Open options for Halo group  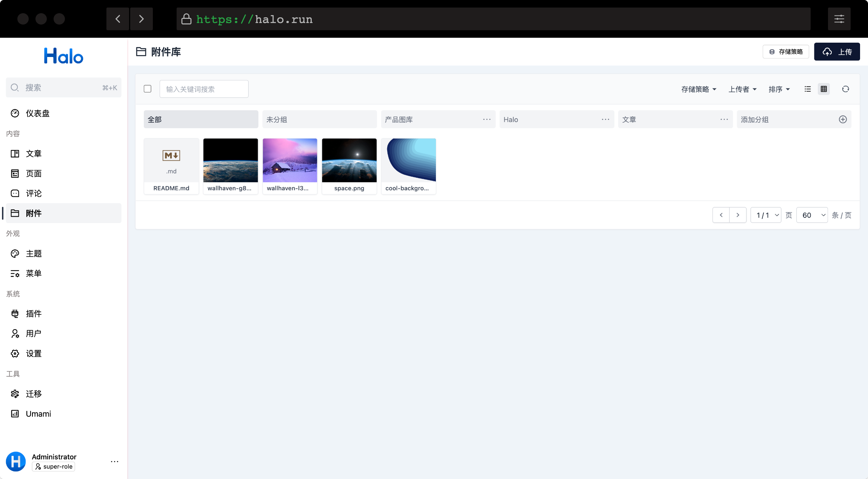[605, 119]
